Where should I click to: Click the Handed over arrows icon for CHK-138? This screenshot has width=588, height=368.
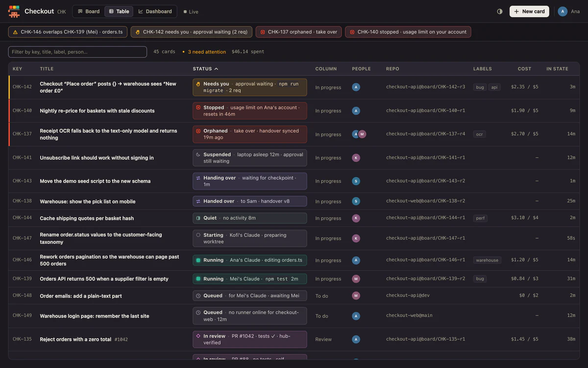[x=198, y=201]
